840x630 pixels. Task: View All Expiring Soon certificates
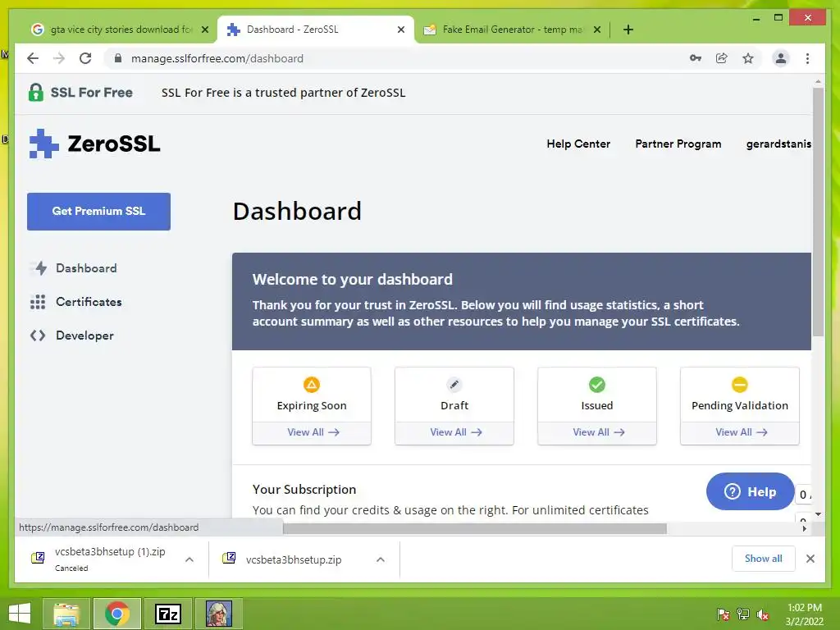click(x=313, y=431)
